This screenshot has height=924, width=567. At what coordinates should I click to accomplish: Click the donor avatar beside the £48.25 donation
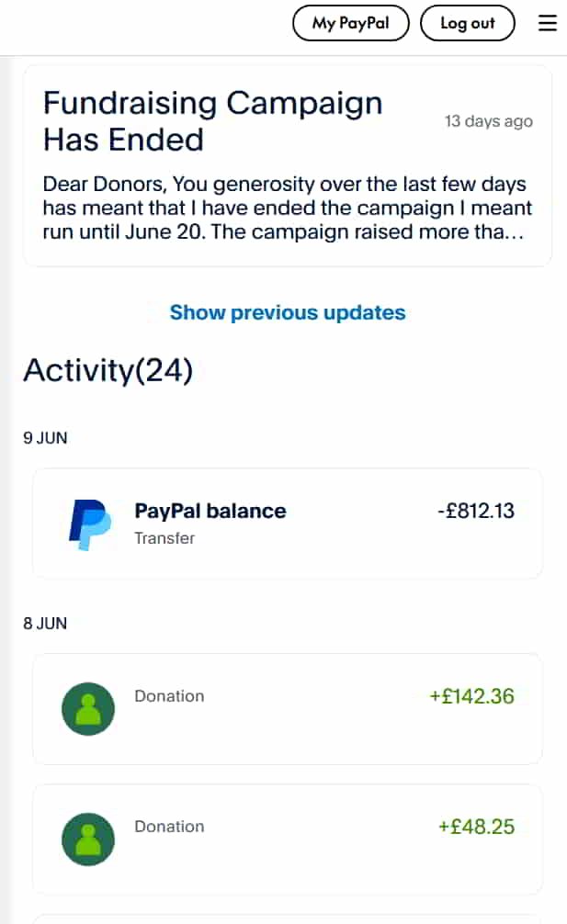88,839
